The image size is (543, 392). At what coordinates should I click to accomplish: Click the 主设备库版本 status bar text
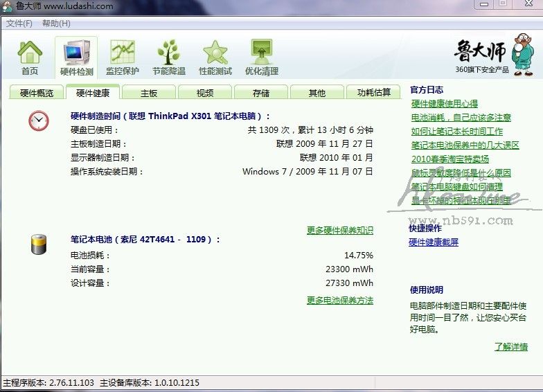(150, 382)
